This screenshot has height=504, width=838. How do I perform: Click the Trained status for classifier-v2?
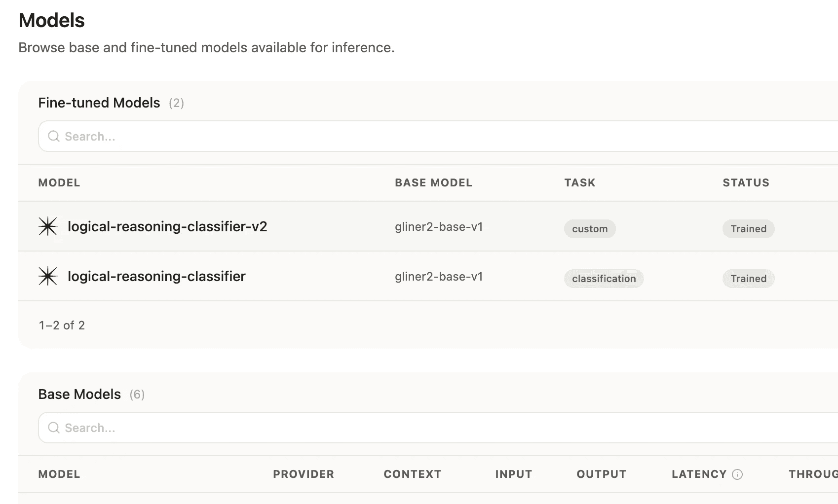[x=748, y=229]
